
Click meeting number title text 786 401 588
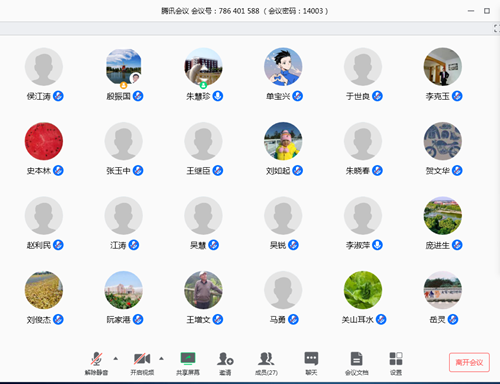[x=239, y=11]
